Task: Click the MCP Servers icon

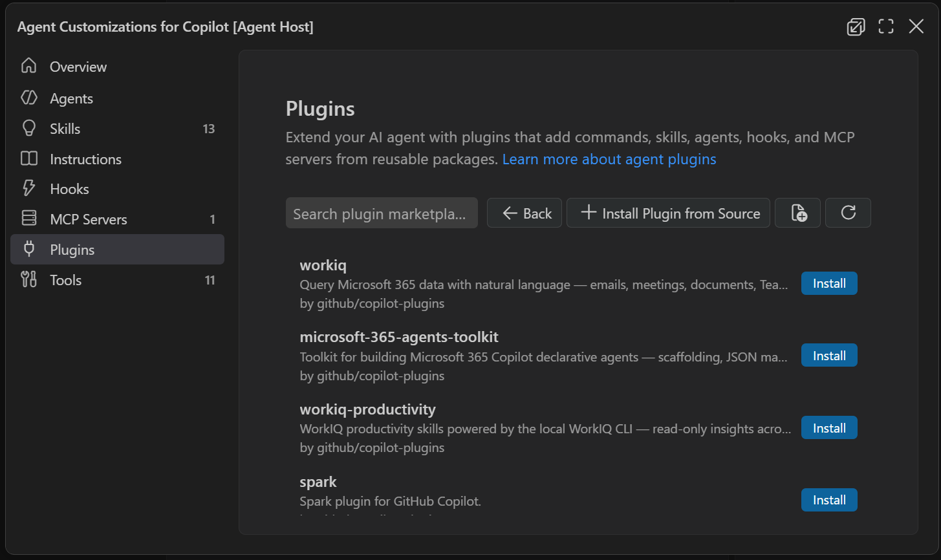Action: tap(28, 219)
